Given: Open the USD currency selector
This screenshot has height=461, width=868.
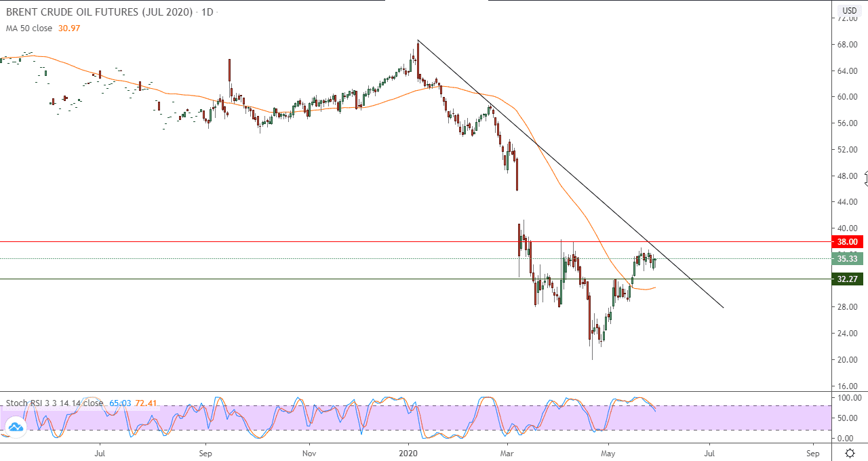Looking at the screenshot, I should (x=850, y=10).
